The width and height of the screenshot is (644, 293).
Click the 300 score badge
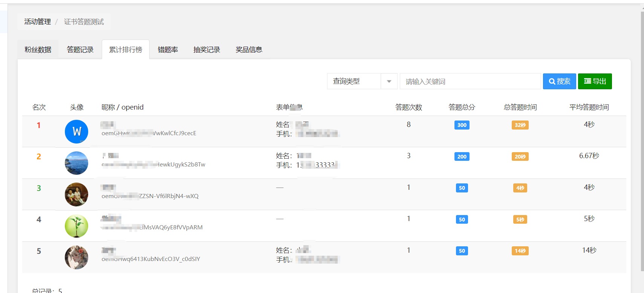coord(462,125)
